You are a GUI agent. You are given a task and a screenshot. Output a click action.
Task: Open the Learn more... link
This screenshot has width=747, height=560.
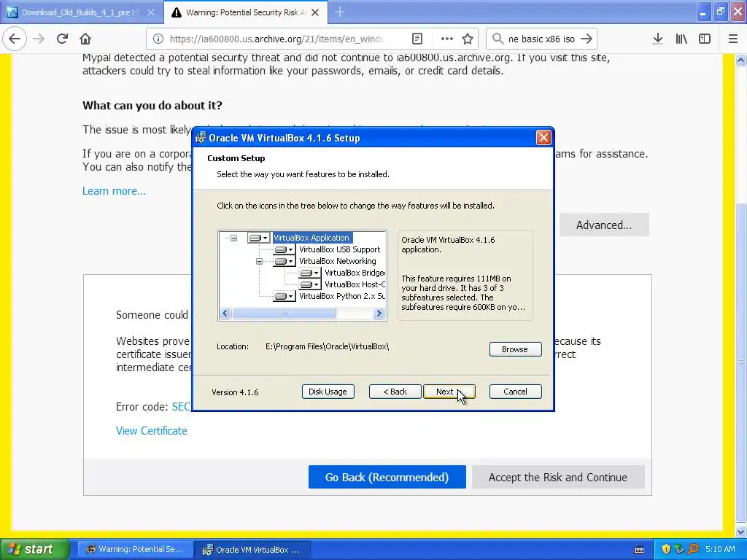pyautogui.click(x=114, y=191)
